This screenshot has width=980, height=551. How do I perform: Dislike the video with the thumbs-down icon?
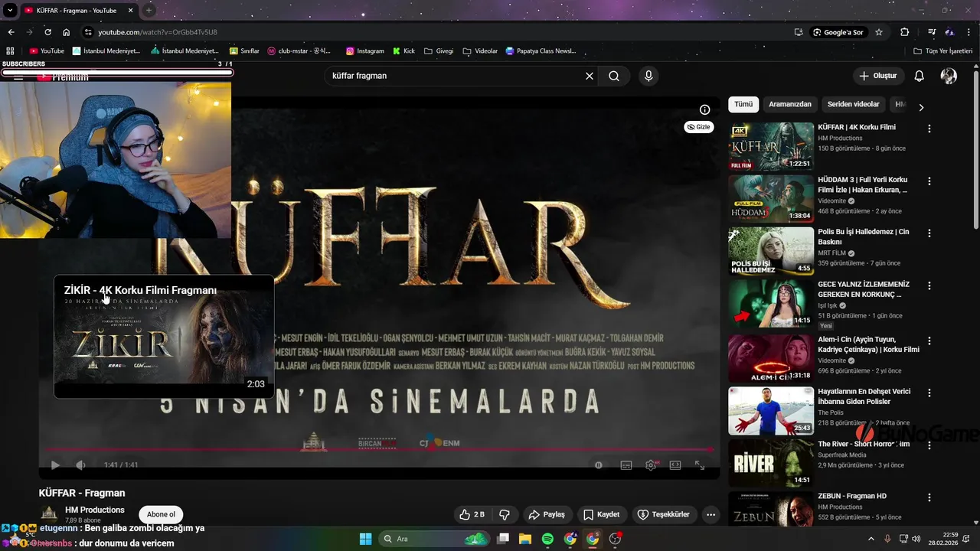[505, 514]
